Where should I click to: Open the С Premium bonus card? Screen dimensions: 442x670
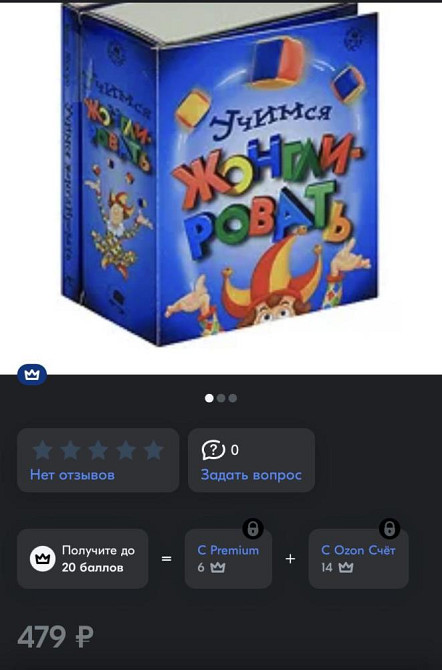[x=228, y=559]
